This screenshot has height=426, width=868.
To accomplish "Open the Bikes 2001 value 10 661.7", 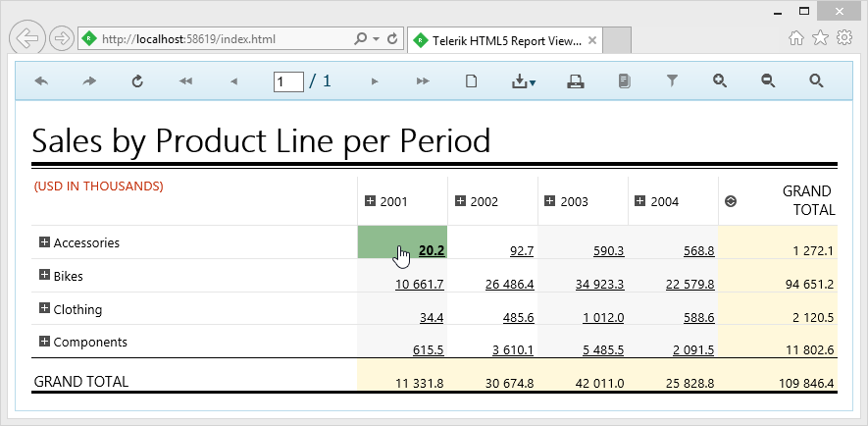I will click(420, 285).
